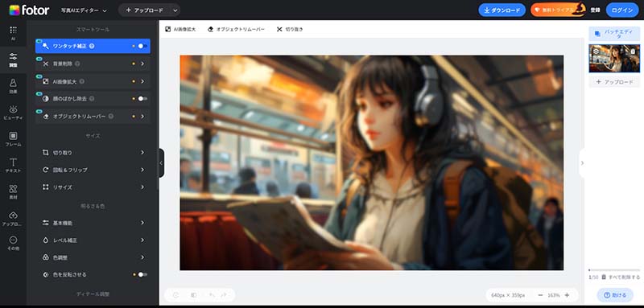Expand the 基本機能 option

93,223
